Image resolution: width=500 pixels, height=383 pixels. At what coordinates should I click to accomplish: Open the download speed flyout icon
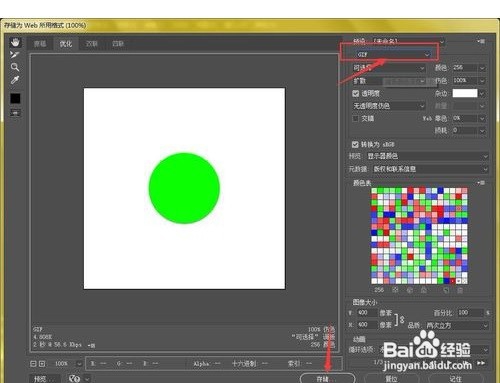91,346
